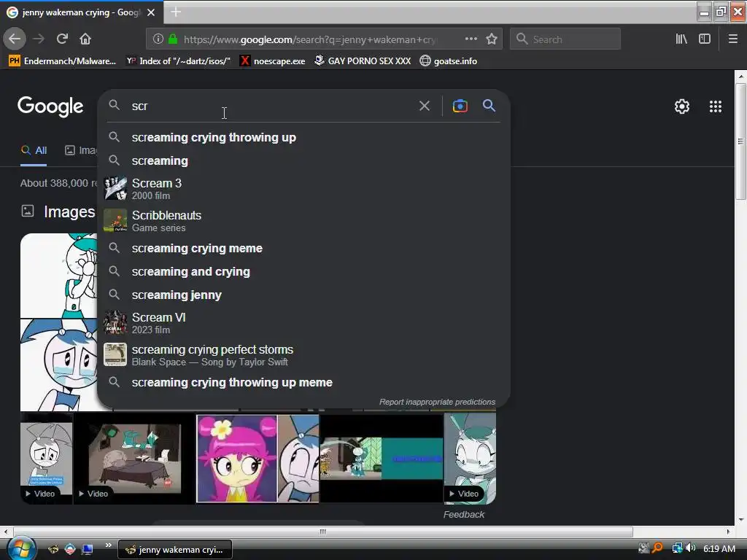
Task: Select suggestion screaming crying throwing up meme
Action: (303, 382)
